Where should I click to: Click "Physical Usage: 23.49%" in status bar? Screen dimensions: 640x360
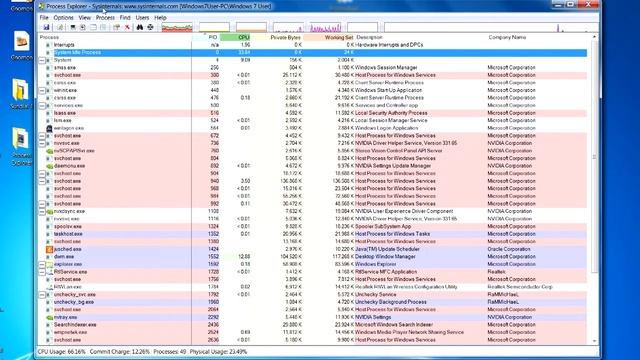click(x=218, y=351)
